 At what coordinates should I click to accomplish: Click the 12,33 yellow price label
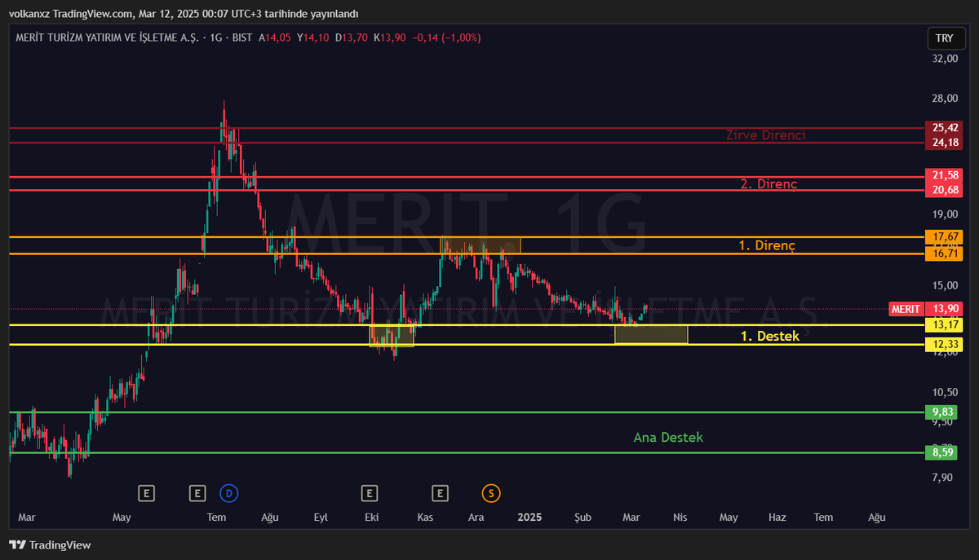[x=945, y=345]
